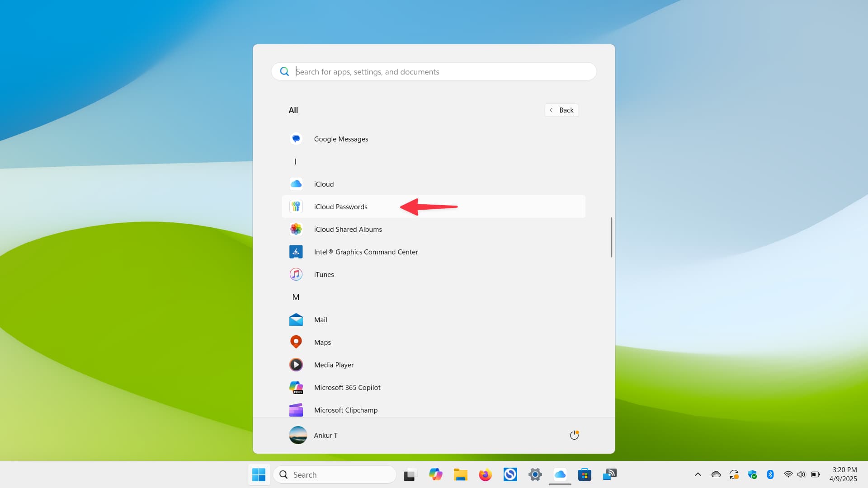
Task: Open Microsoft Store from the taskbar
Action: (x=585, y=474)
